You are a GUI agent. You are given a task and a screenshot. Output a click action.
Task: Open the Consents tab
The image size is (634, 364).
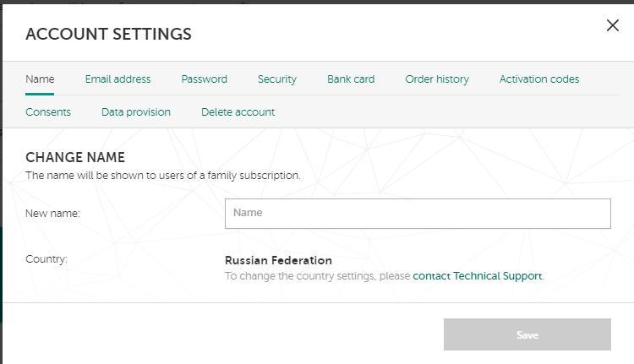pyautogui.click(x=48, y=112)
